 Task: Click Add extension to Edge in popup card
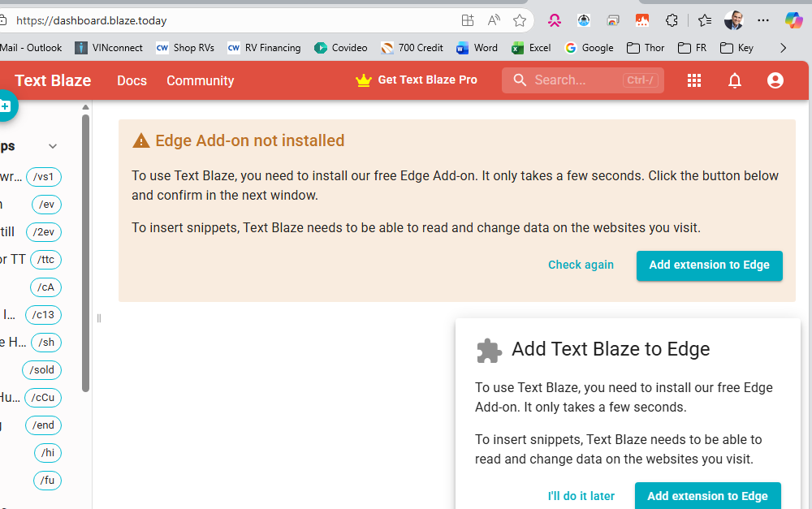tap(708, 495)
